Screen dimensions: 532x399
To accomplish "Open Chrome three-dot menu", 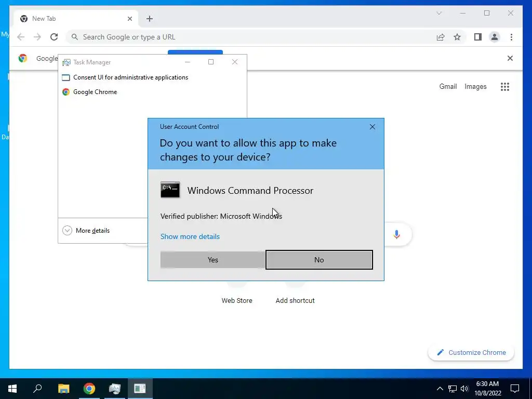I will tap(511, 37).
